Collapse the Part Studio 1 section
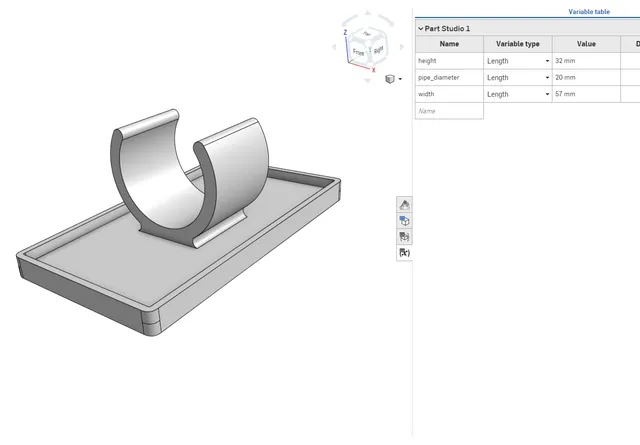This screenshot has height=445, width=640. (x=420, y=29)
